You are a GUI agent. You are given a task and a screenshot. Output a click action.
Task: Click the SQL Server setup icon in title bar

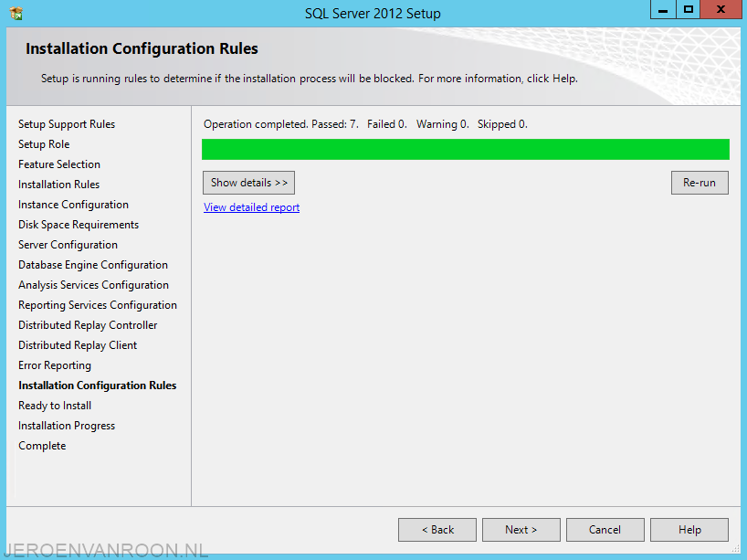coord(16,14)
